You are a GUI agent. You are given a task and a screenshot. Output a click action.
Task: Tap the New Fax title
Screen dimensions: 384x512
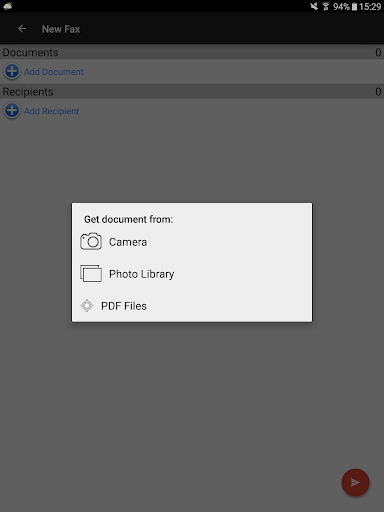click(x=61, y=29)
